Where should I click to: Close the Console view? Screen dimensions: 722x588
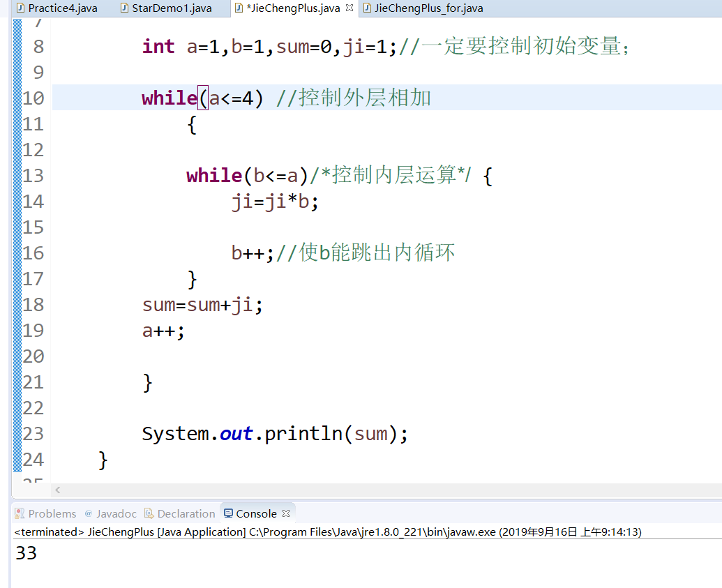(x=285, y=513)
